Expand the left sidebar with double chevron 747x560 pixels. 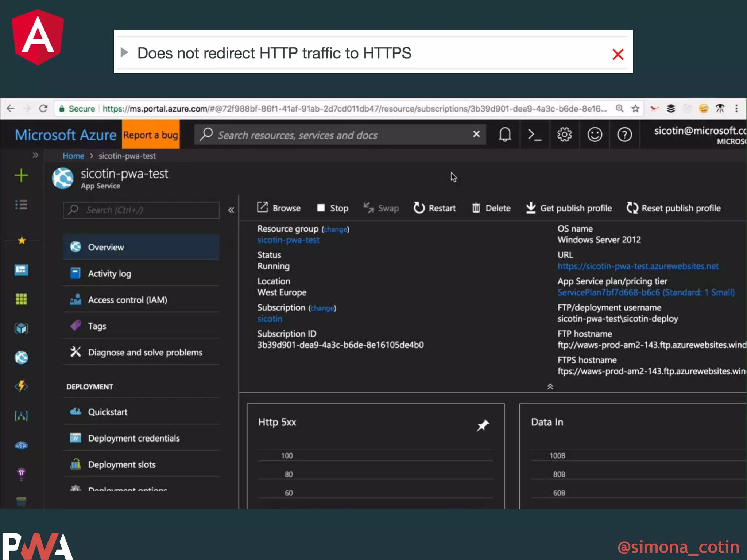pos(35,155)
